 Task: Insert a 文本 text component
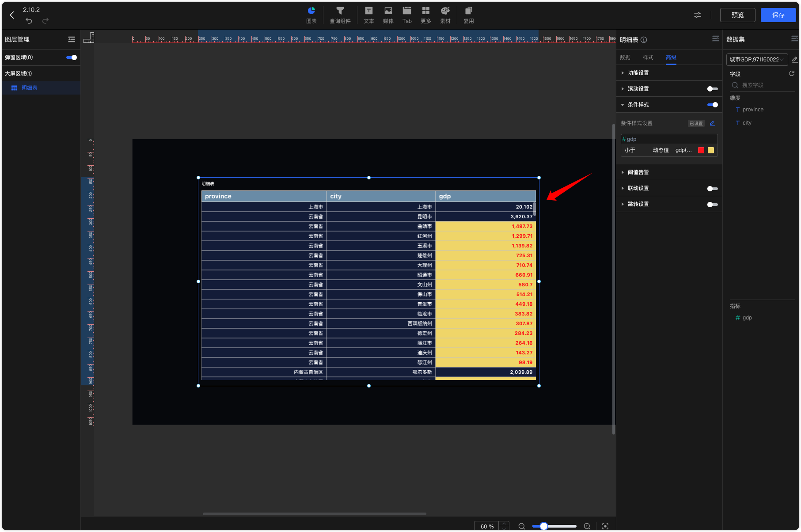(x=368, y=15)
